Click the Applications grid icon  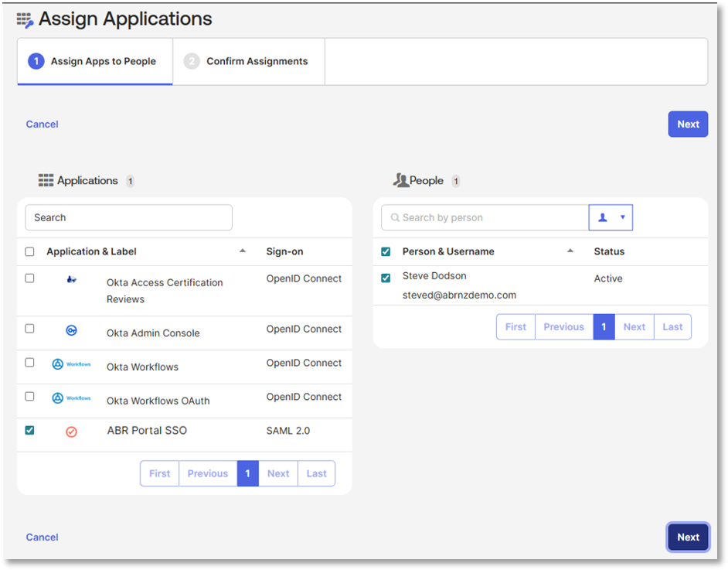[46, 181]
